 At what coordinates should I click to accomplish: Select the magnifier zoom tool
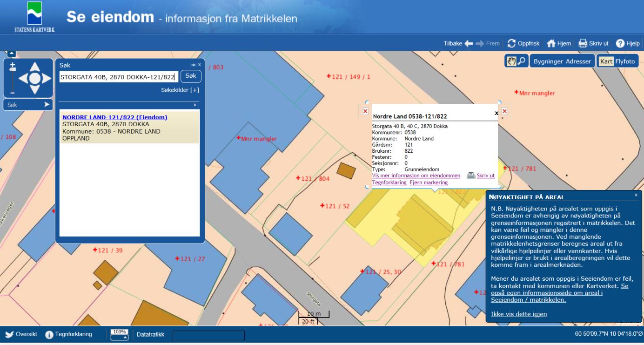pyautogui.click(x=521, y=61)
